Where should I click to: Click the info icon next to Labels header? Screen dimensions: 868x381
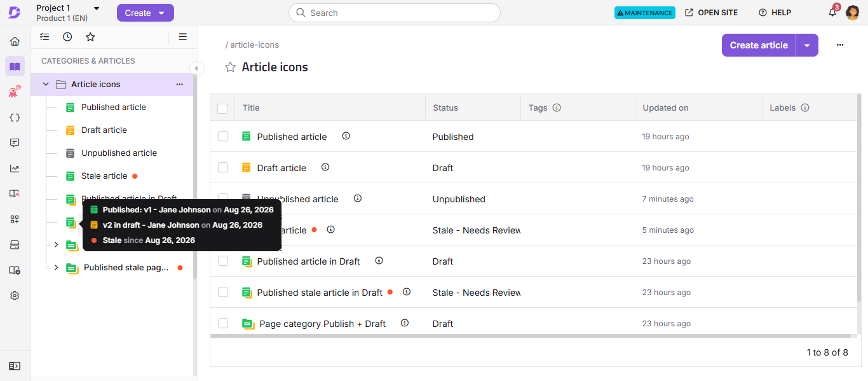pos(805,107)
